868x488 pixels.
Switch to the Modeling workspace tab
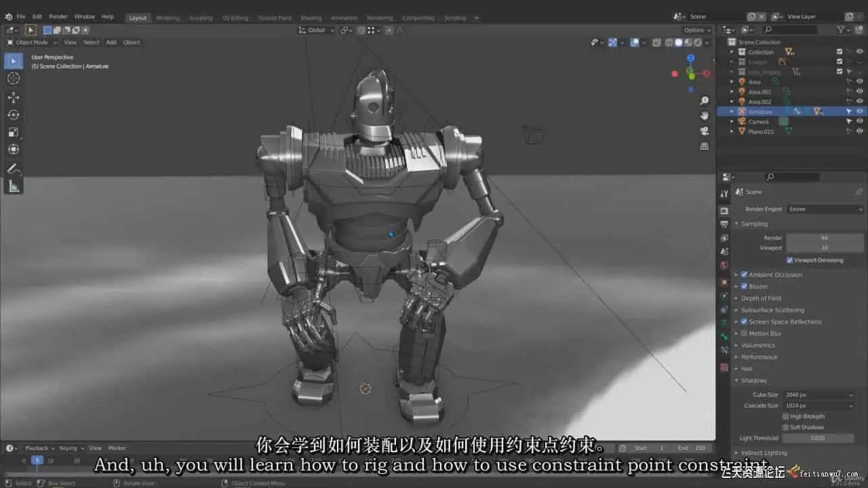click(x=167, y=18)
